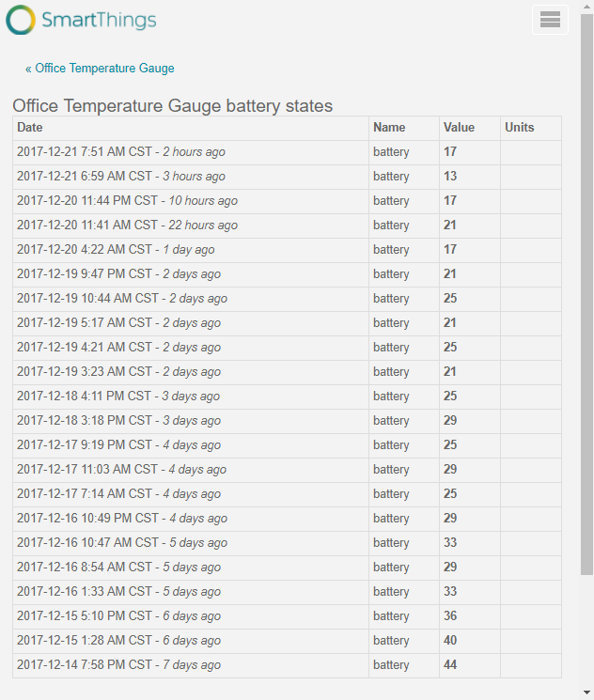
Task: Click value 33 in the 1:33 AM row
Action: [x=450, y=592]
